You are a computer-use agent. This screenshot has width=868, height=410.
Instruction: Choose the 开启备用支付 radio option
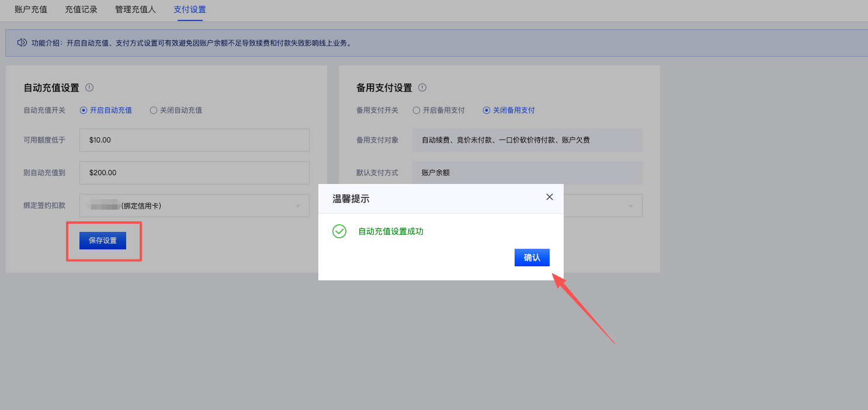click(x=416, y=110)
